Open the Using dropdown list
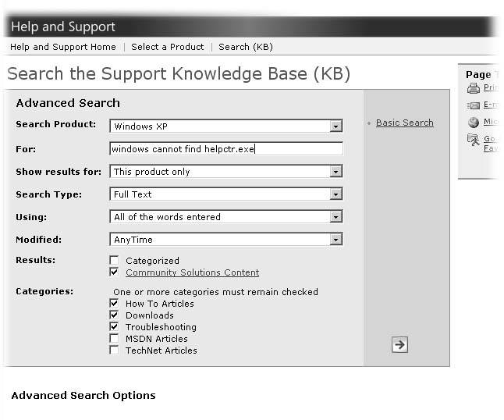The image size is (504, 420). click(335, 217)
